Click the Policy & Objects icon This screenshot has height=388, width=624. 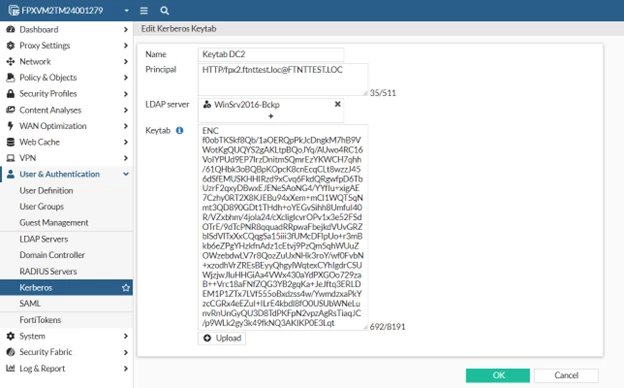(11, 78)
